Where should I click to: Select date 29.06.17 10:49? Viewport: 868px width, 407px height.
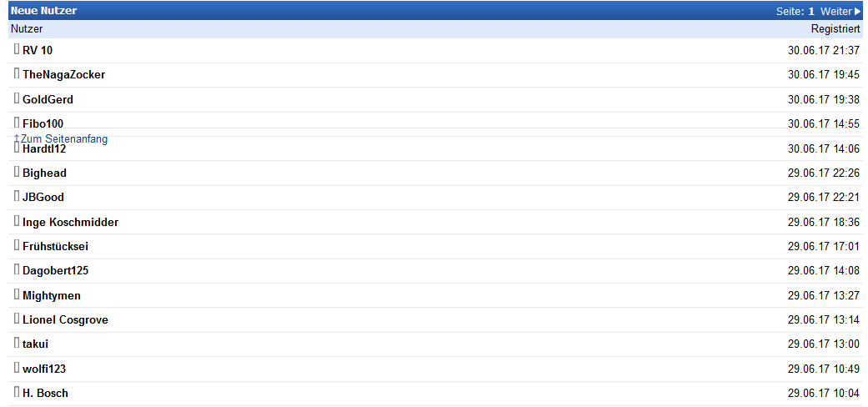tap(824, 369)
